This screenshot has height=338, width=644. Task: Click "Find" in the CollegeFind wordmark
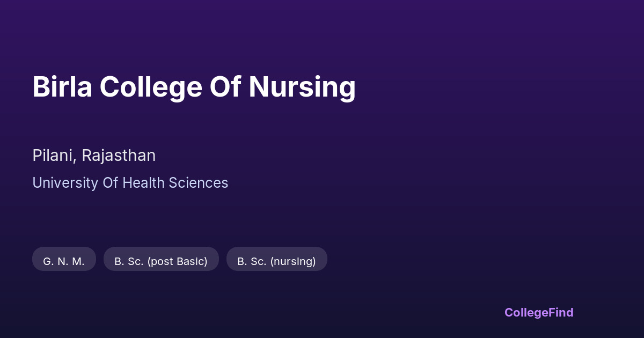click(560, 312)
